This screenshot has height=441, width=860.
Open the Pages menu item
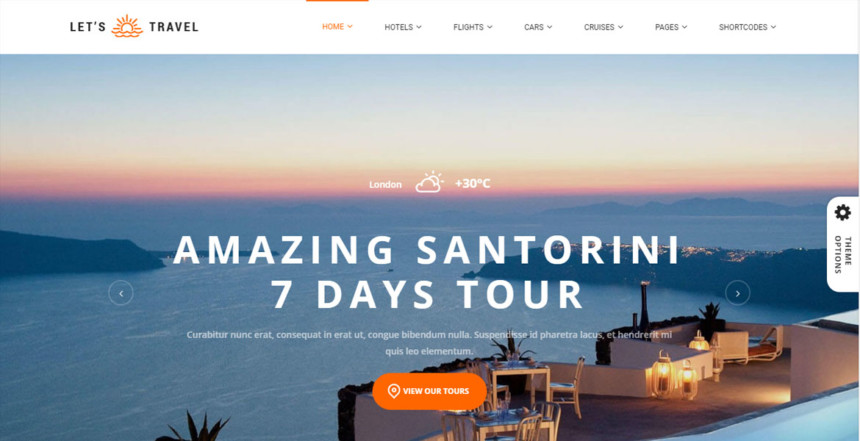(671, 27)
